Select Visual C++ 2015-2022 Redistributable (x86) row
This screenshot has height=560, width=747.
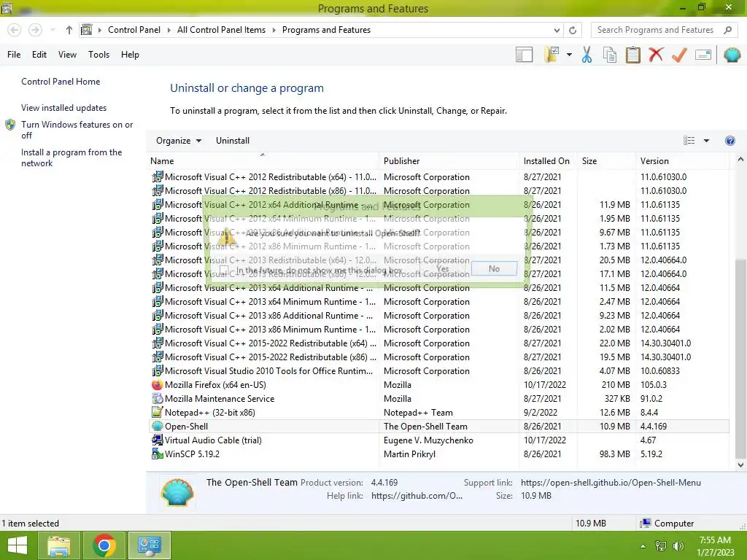coord(438,357)
